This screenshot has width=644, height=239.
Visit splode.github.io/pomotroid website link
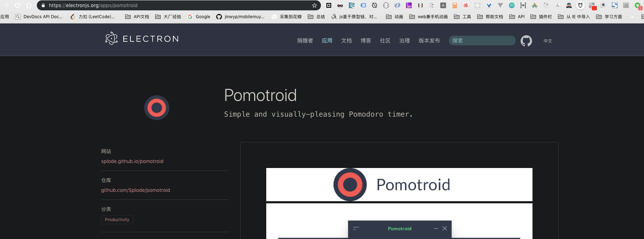132,161
